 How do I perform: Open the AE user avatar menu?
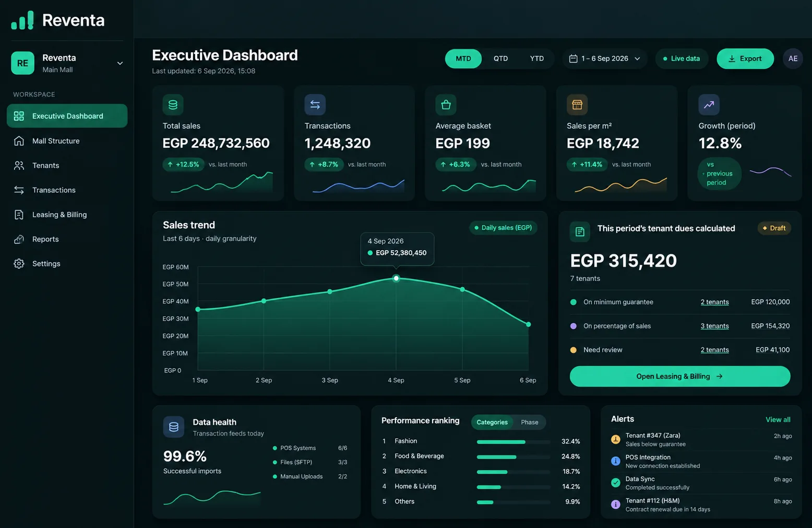click(793, 58)
